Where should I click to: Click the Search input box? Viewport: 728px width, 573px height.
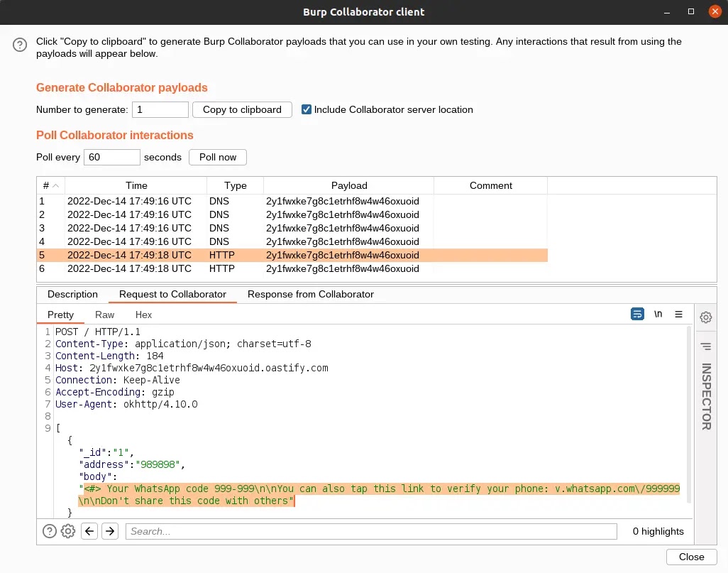click(371, 531)
